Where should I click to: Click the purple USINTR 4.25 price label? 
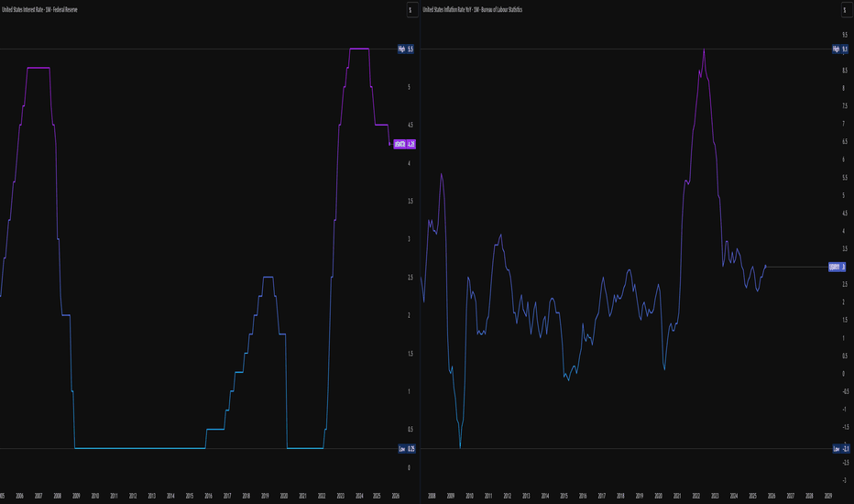[x=405, y=144]
